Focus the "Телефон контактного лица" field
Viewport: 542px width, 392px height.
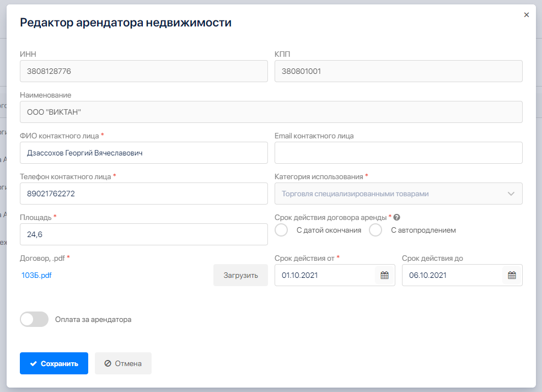click(x=143, y=194)
